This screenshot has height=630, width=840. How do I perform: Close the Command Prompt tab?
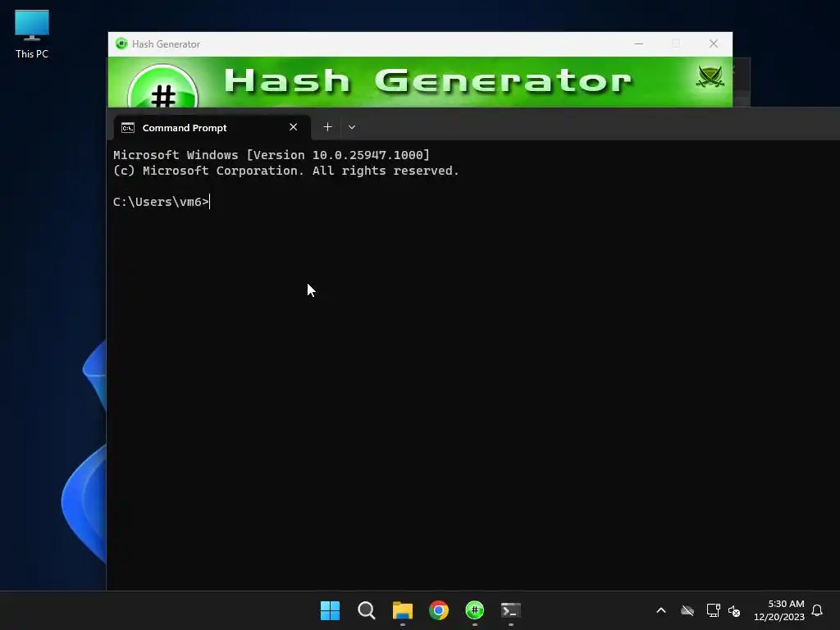tap(293, 127)
